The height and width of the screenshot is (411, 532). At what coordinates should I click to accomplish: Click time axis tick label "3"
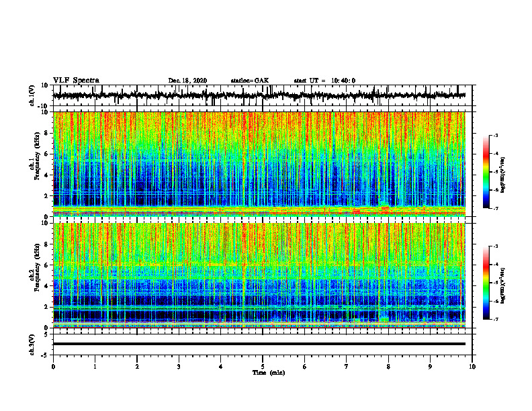click(x=179, y=367)
